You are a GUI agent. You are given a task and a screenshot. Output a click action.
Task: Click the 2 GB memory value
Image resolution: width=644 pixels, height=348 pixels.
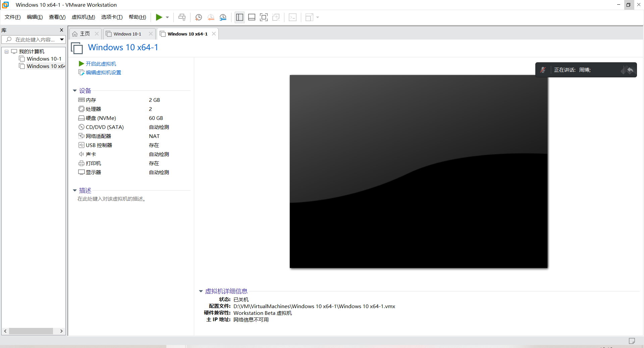point(154,100)
